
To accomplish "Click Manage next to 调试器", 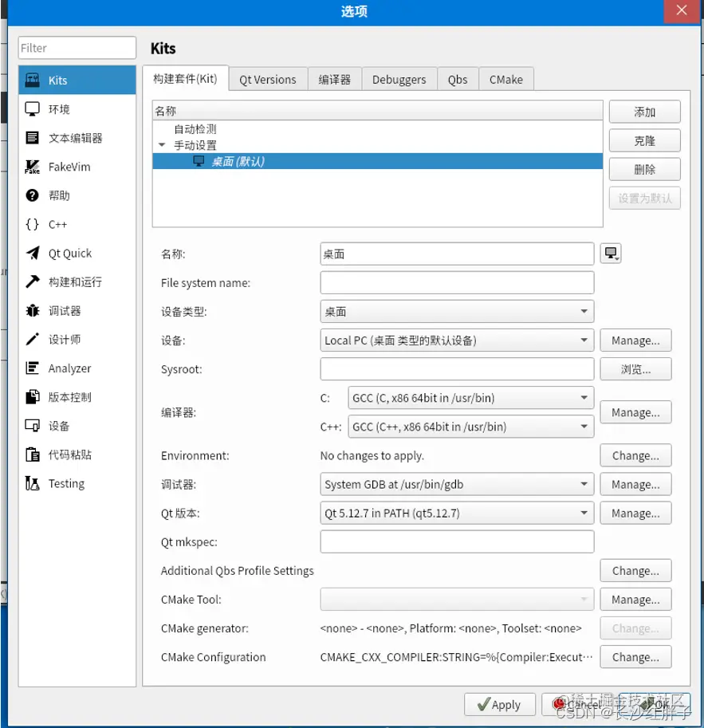I will (635, 484).
